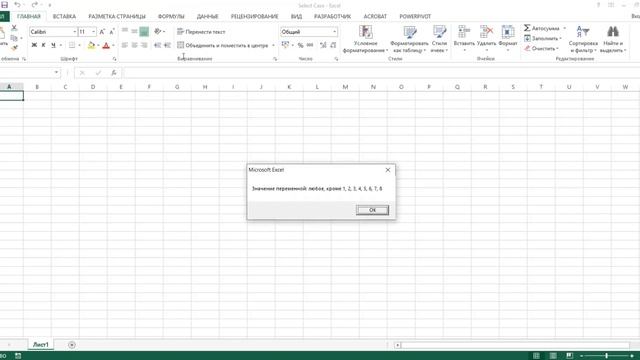Close the Microsoft Excel message dialog
Screen dimensions: 640x360
[388, 170]
